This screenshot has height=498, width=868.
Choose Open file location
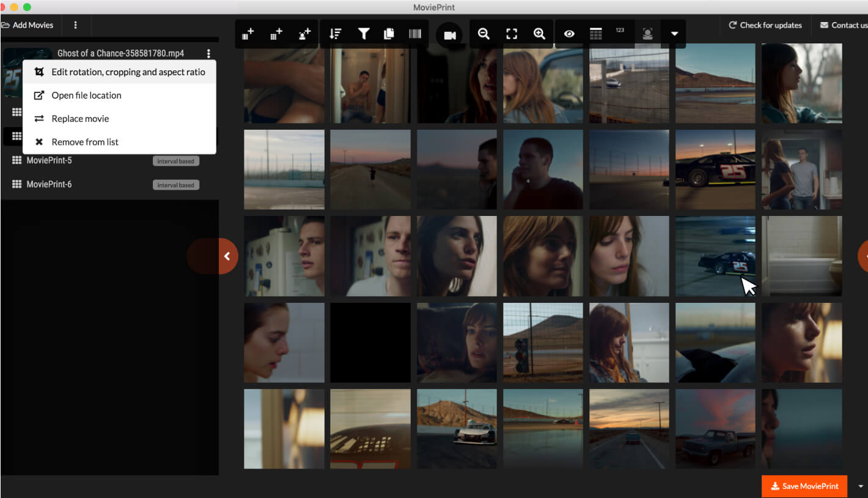[x=119, y=95]
